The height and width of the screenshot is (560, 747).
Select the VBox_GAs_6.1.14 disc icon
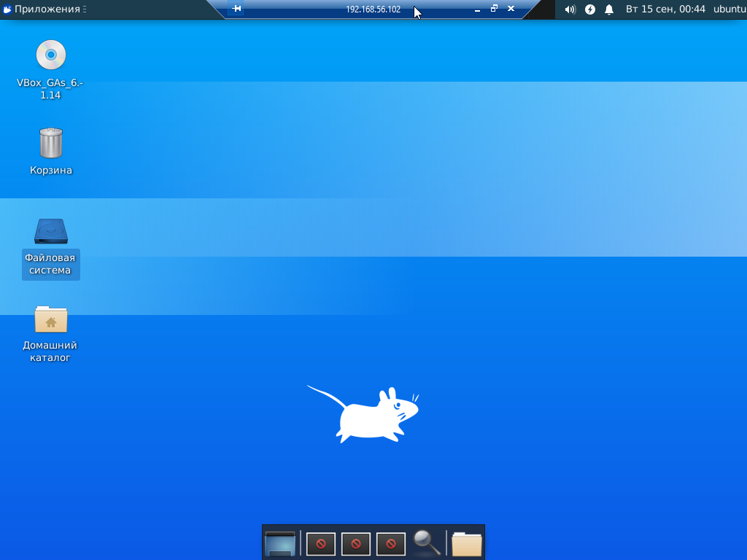pyautogui.click(x=51, y=55)
